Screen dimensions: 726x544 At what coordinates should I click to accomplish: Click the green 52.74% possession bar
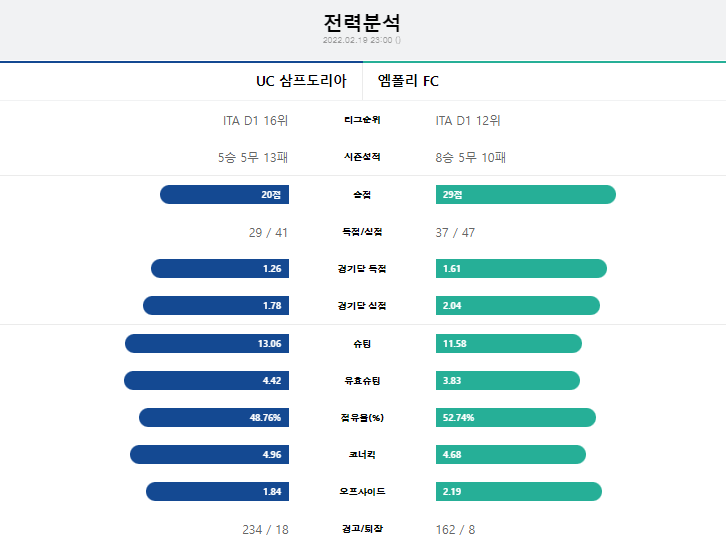[x=516, y=418]
